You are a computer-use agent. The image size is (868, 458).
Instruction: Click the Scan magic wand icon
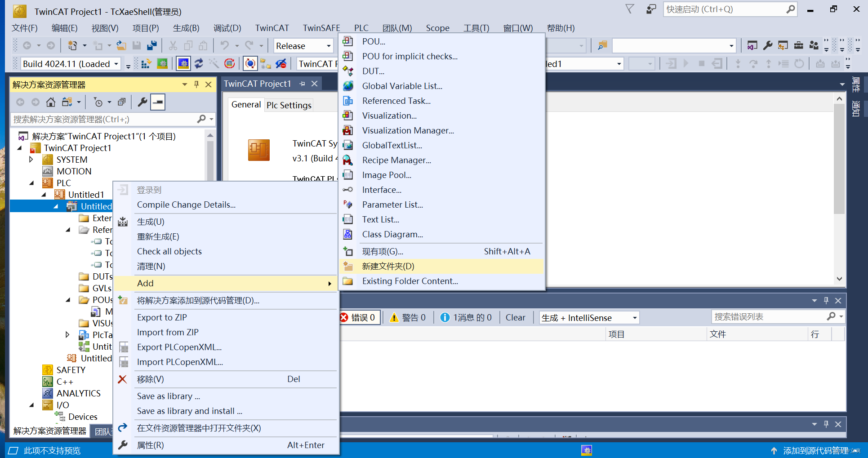(214, 64)
